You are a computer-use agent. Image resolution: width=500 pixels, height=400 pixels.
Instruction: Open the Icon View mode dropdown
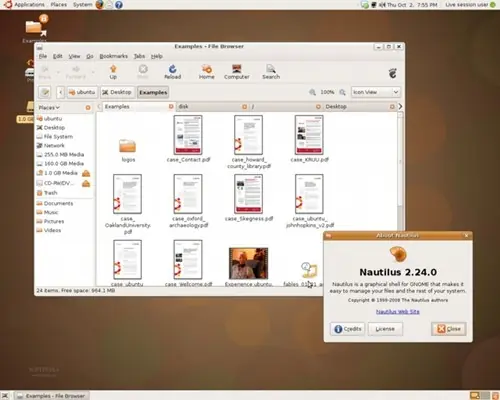point(375,92)
